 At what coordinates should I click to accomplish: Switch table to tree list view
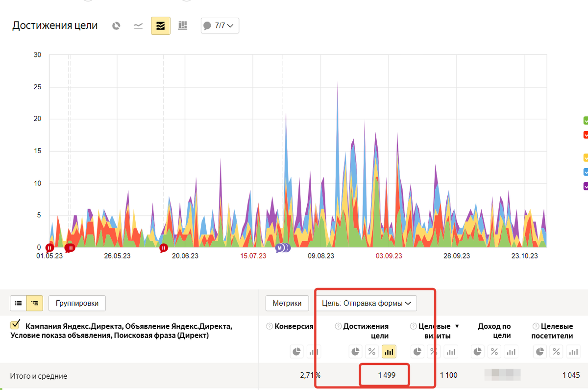coord(34,303)
